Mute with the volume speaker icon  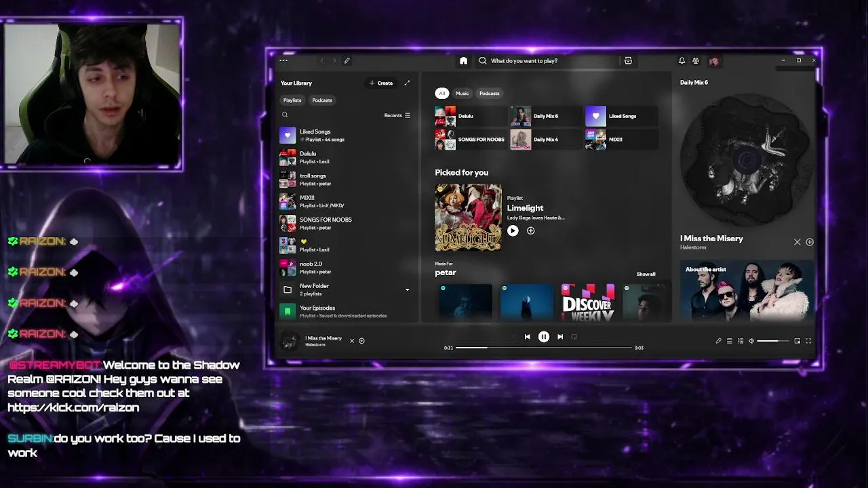coord(751,341)
